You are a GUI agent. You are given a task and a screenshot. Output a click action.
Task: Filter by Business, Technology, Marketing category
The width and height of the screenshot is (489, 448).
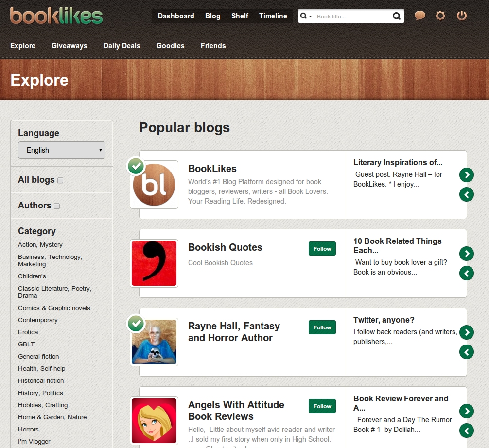[x=50, y=260]
